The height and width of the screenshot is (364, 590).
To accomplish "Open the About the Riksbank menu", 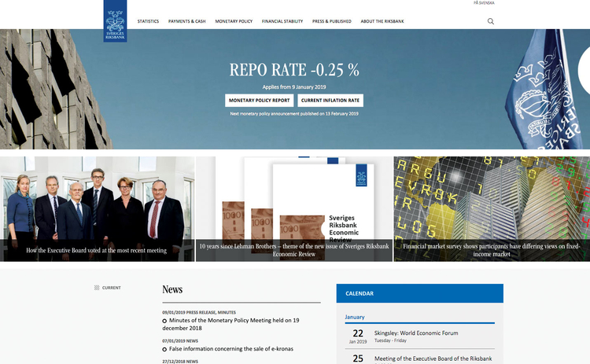I will pyautogui.click(x=382, y=21).
